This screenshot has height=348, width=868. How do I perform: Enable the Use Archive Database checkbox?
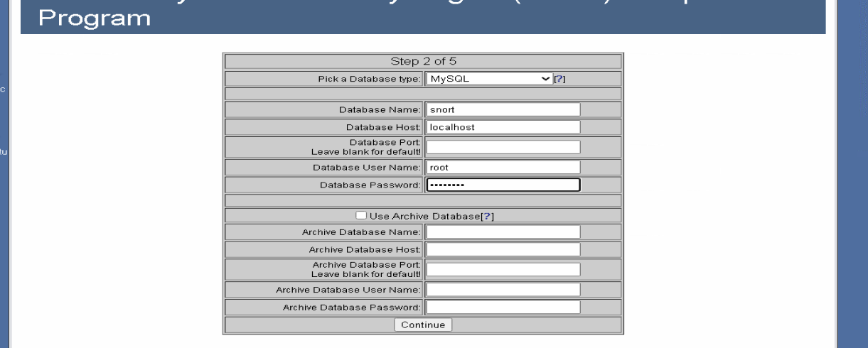(361, 215)
